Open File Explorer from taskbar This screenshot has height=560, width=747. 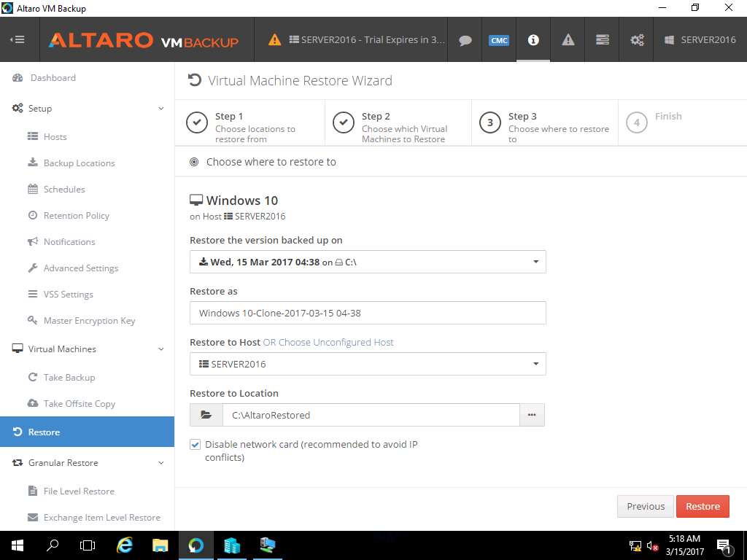tap(160, 545)
